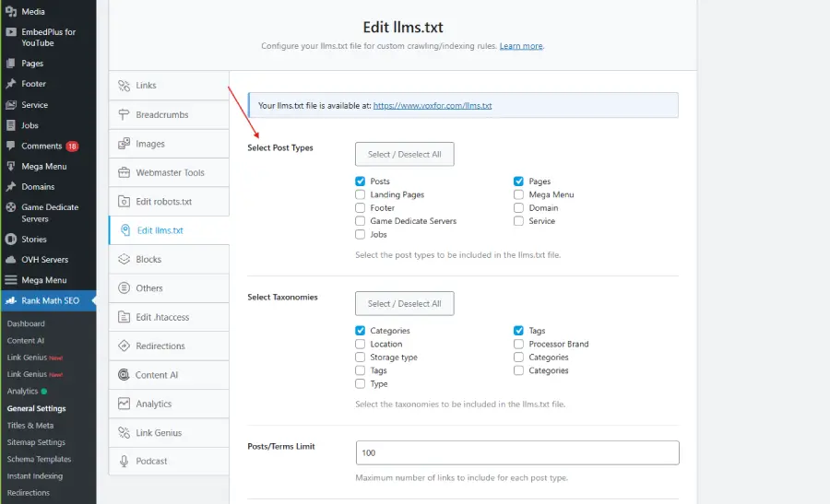
Task: Click Select / Deselect All for taxonomies
Action: point(405,303)
